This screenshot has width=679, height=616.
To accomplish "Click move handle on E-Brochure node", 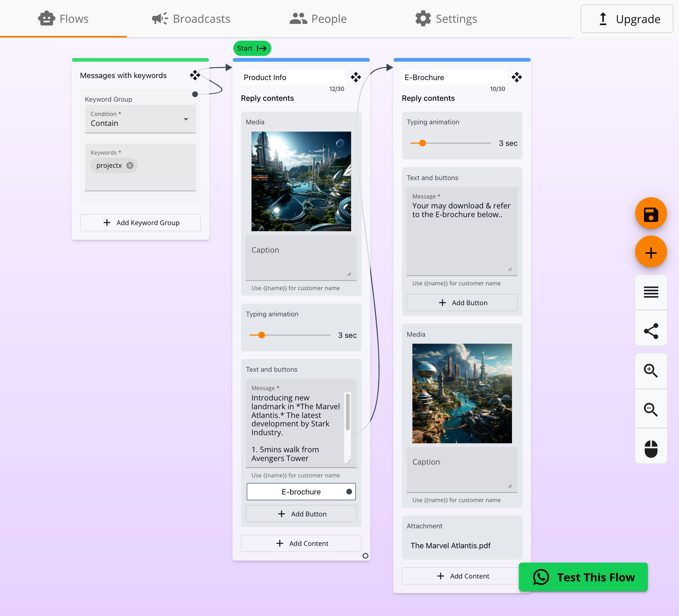I will (x=517, y=77).
